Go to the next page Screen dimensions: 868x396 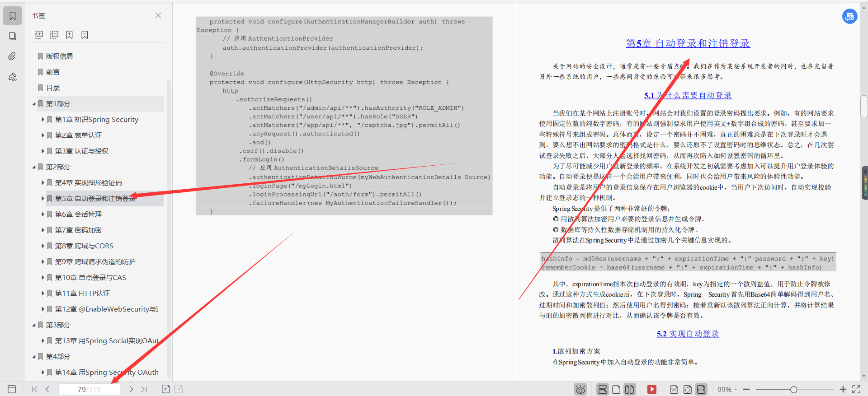(131, 389)
